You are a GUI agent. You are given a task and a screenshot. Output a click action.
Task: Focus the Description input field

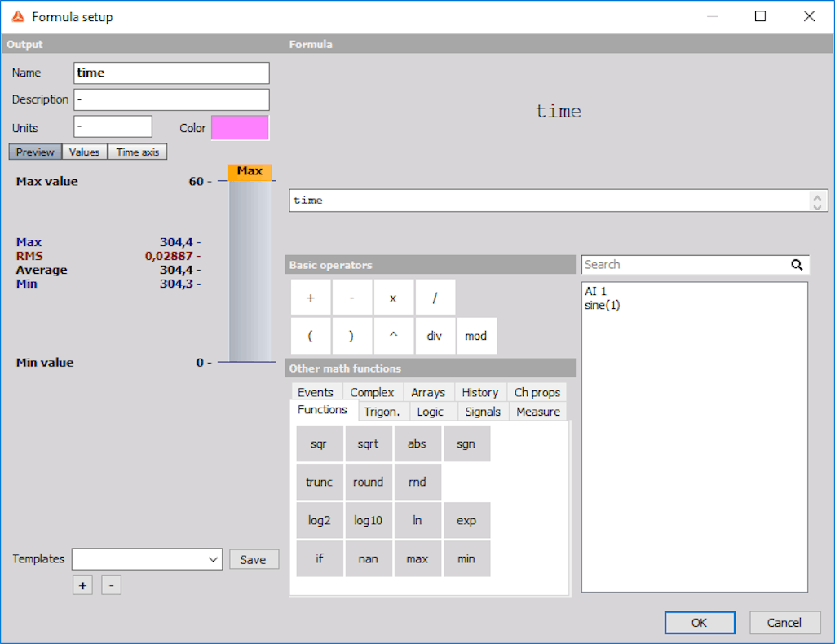171,99
